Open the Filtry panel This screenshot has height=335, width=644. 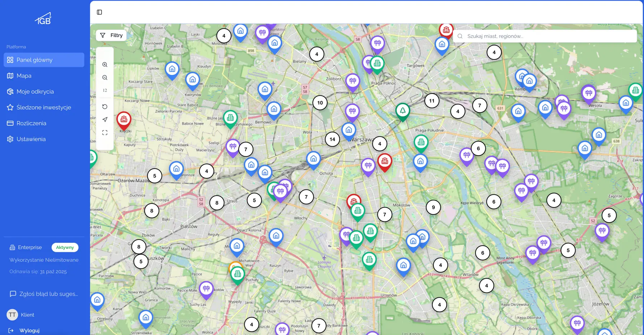click(x=111, y=35)
